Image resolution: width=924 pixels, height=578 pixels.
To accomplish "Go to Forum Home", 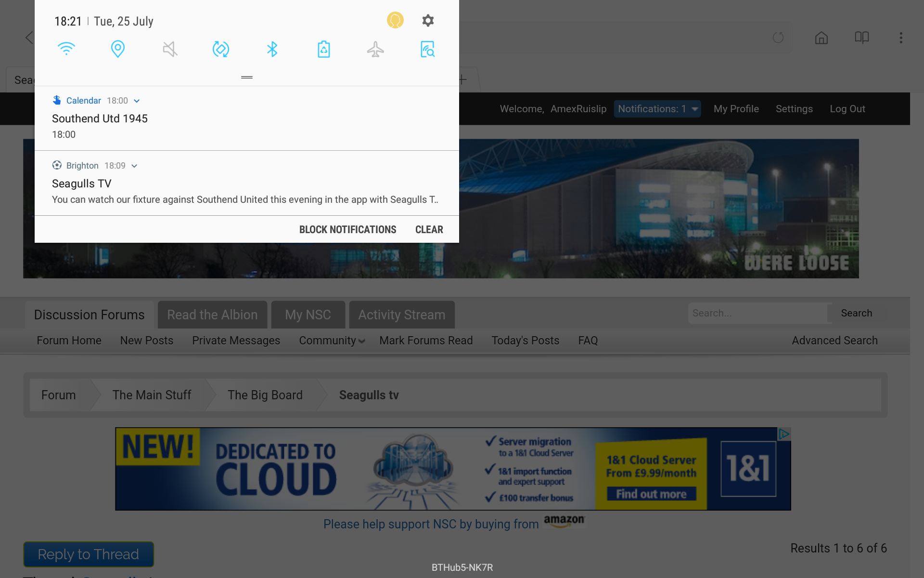I will [x=69, y=341].
